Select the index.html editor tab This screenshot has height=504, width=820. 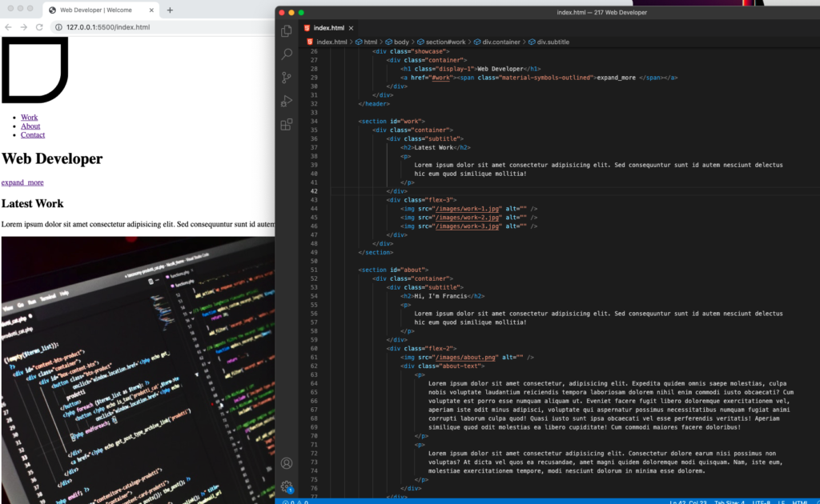pyautogui.click(x=328, y=28)
